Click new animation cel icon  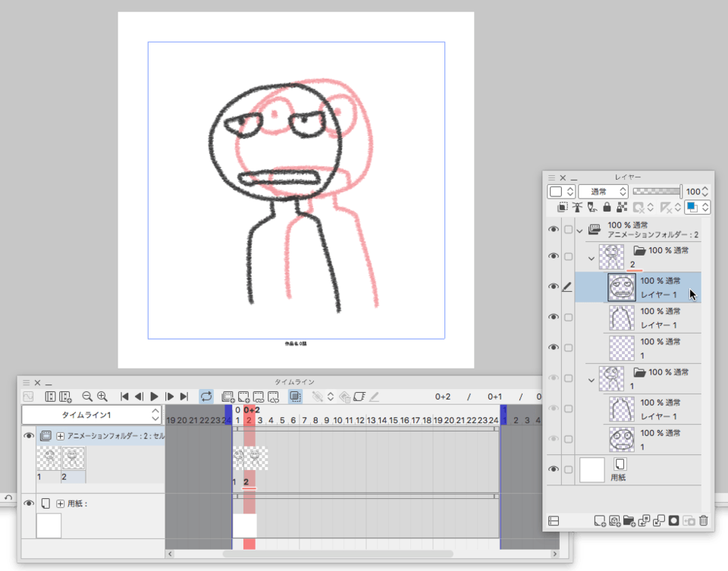pos(243,397)
